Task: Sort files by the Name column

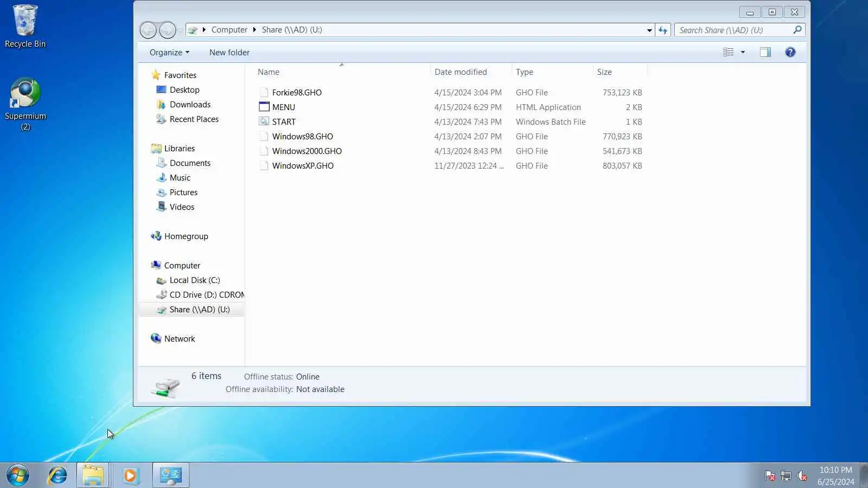Action: pos(268,72)
